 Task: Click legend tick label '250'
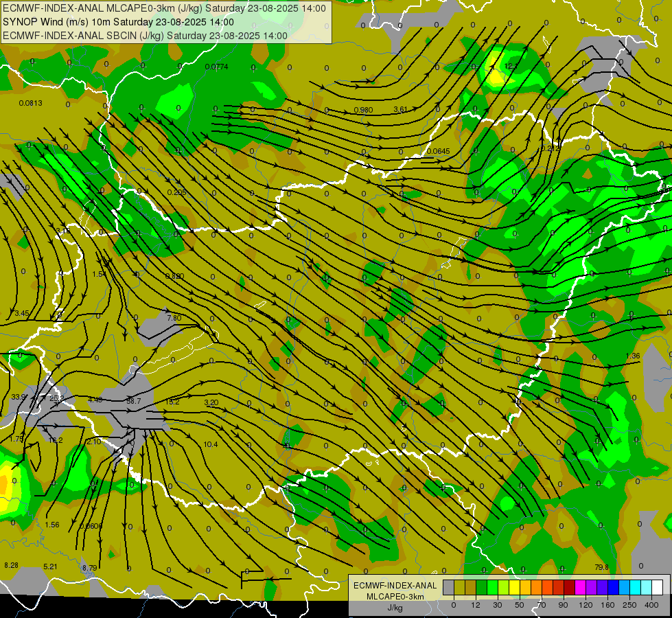point(629,605)
